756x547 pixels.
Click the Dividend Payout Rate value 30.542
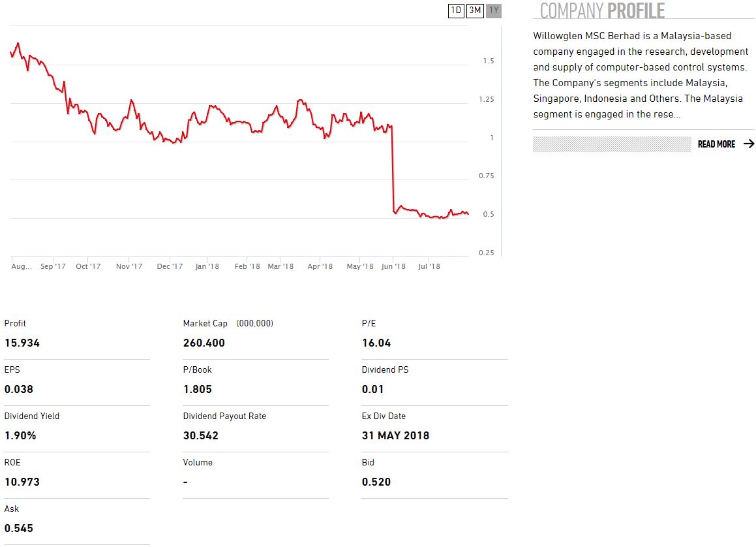point(201,435)
